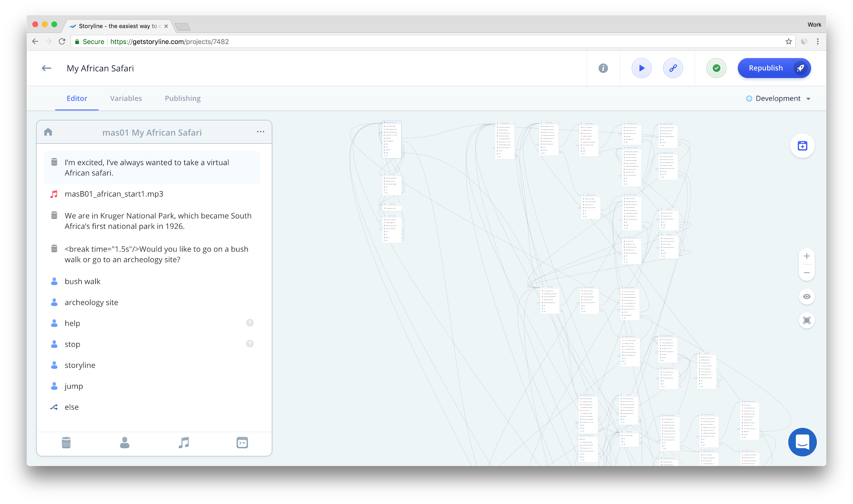Add a code step with terminal icon

tap(242, 443)
